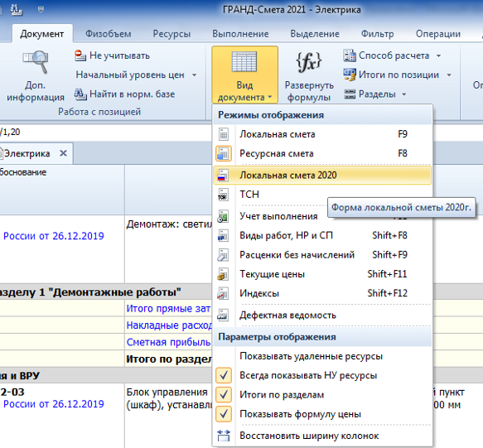Screen dimensions: 483x448
Task: Open the quick access toolbar customize arrow
Action: tap(41, 10)
